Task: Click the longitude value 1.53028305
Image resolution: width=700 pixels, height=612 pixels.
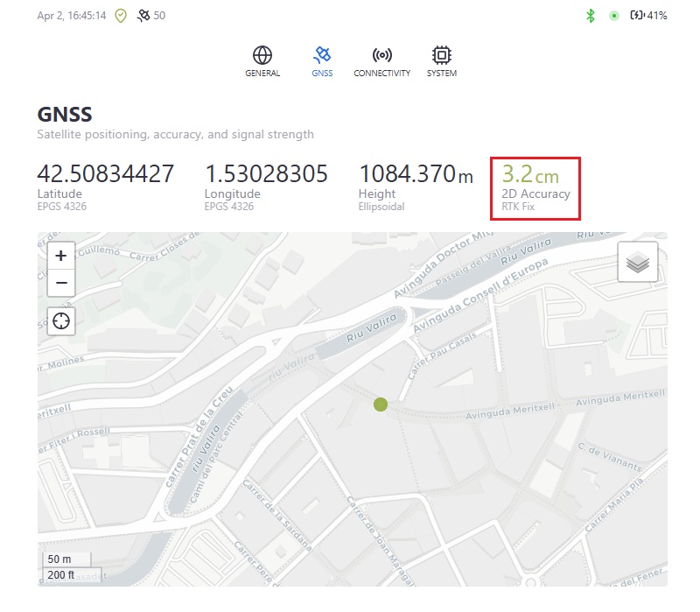Action: tap(266, 174)
